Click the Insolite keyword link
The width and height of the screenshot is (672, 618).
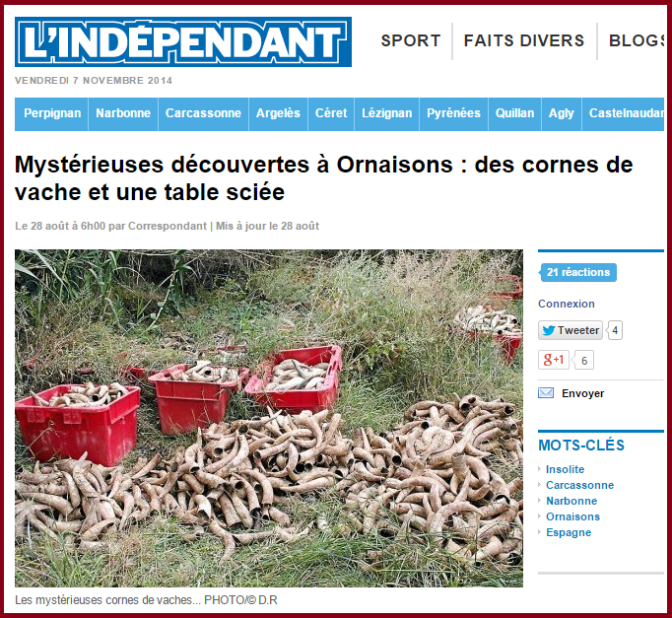coord(565,469)
